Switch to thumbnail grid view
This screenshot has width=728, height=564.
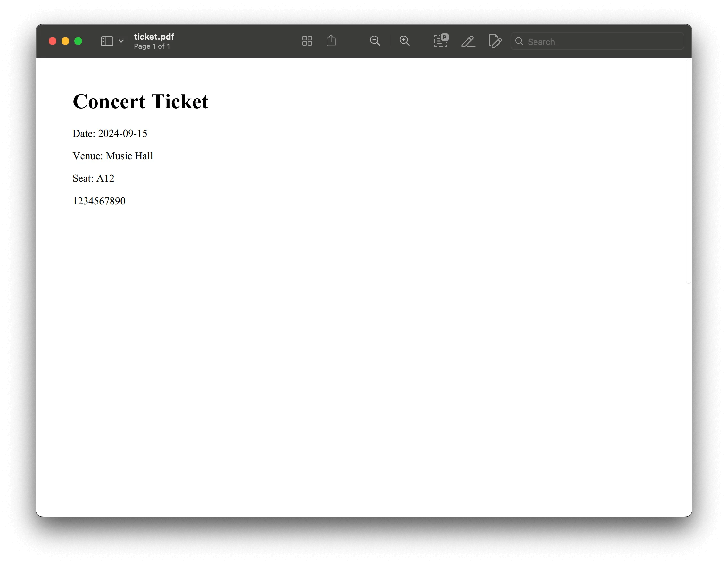[x=307, y=41]
